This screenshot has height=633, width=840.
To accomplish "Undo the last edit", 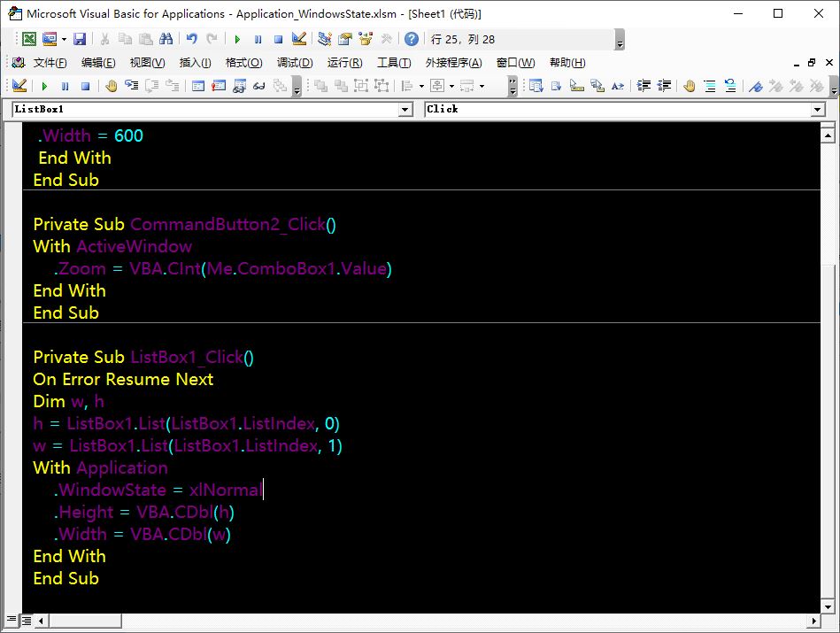I will pos(192,39).
